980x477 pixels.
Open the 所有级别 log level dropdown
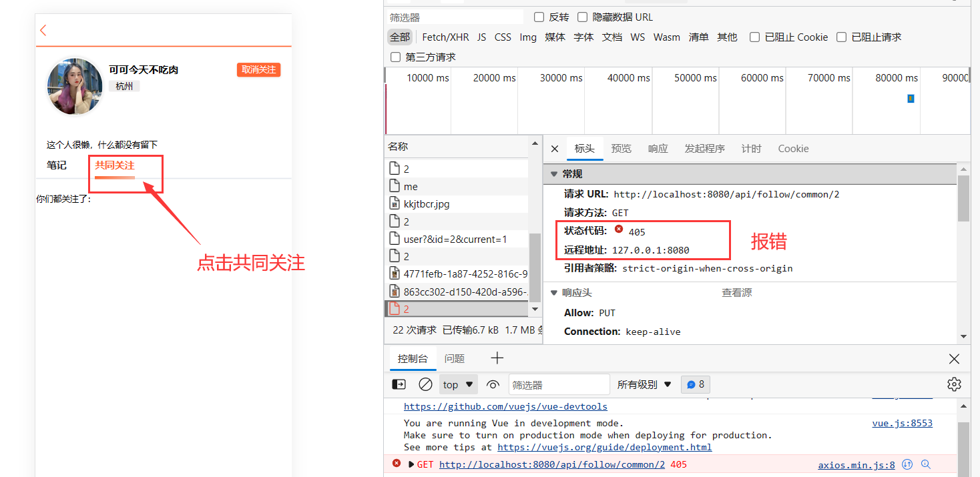[x=644, y=385]
